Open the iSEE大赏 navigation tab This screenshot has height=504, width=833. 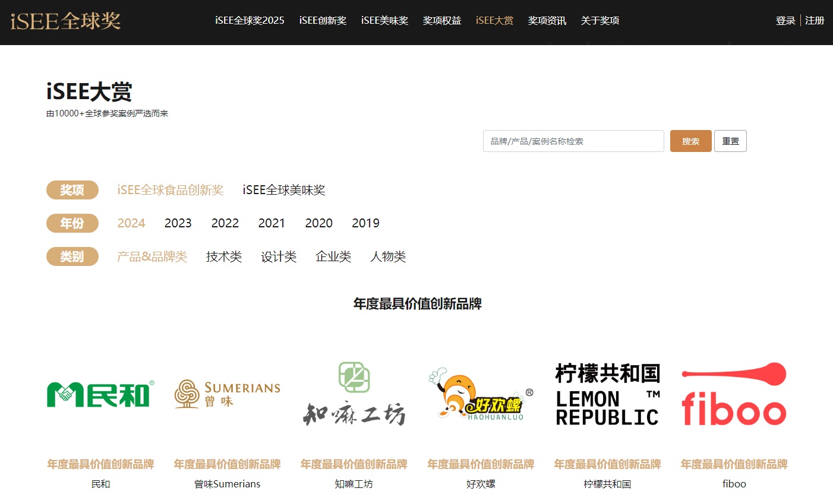coord(494,21)
